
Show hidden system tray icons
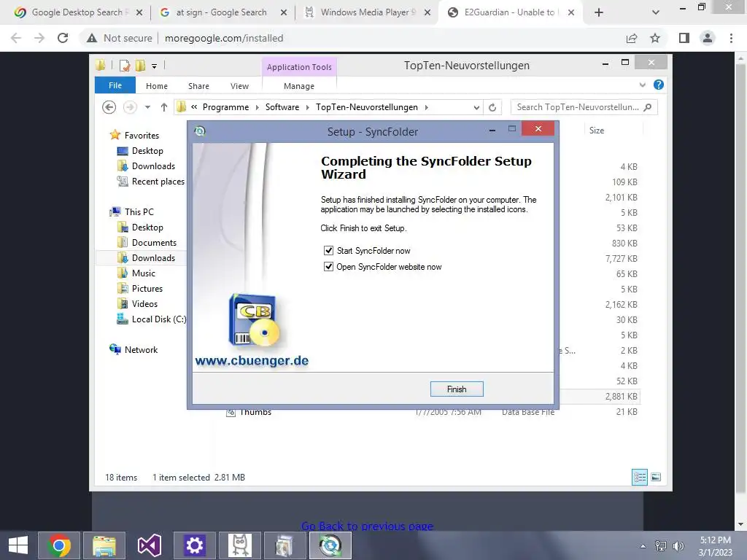click(x=643, y=545)
